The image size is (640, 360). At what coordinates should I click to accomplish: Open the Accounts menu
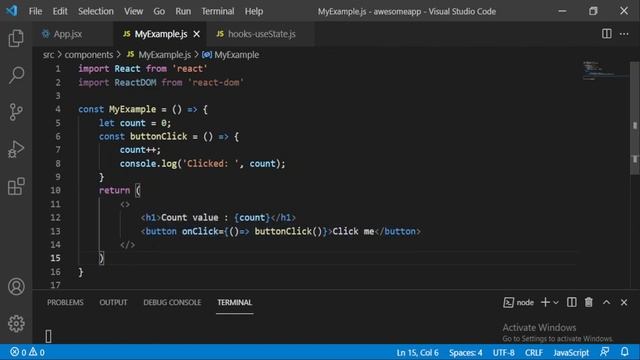(x=16, y=287)
